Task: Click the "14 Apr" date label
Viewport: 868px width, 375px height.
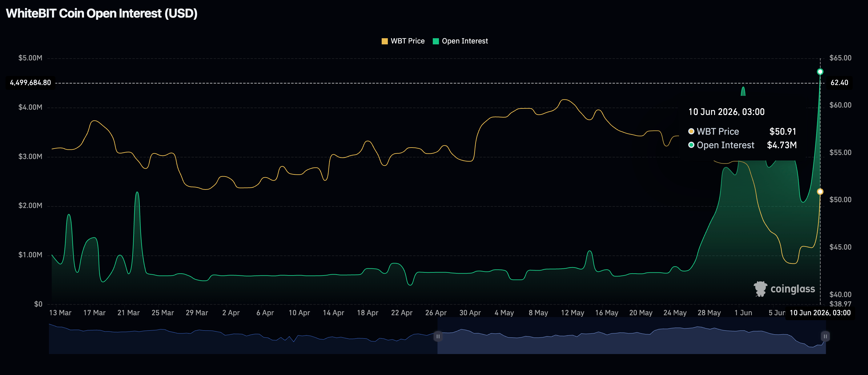Action: pyautogui.click(x=333, y=313)
